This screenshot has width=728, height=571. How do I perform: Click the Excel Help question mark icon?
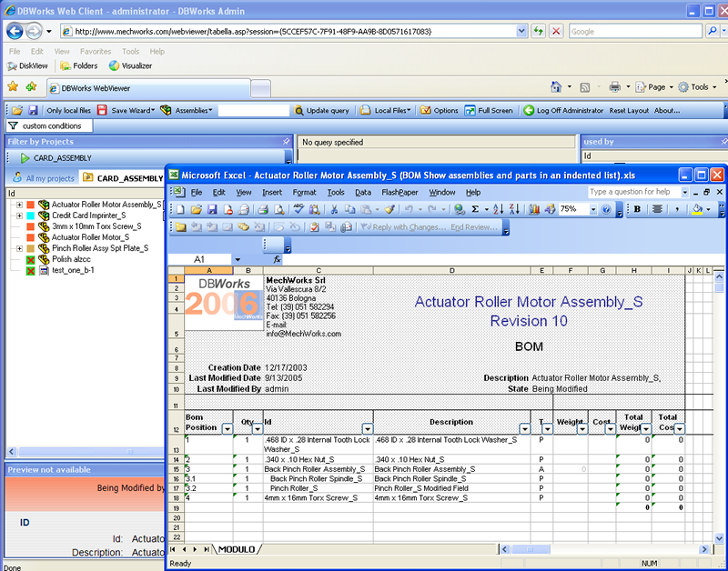click(606, 210)
